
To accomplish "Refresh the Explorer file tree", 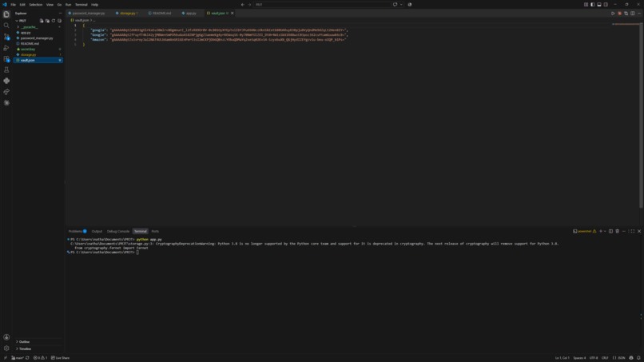I will [x=54, y=21].
